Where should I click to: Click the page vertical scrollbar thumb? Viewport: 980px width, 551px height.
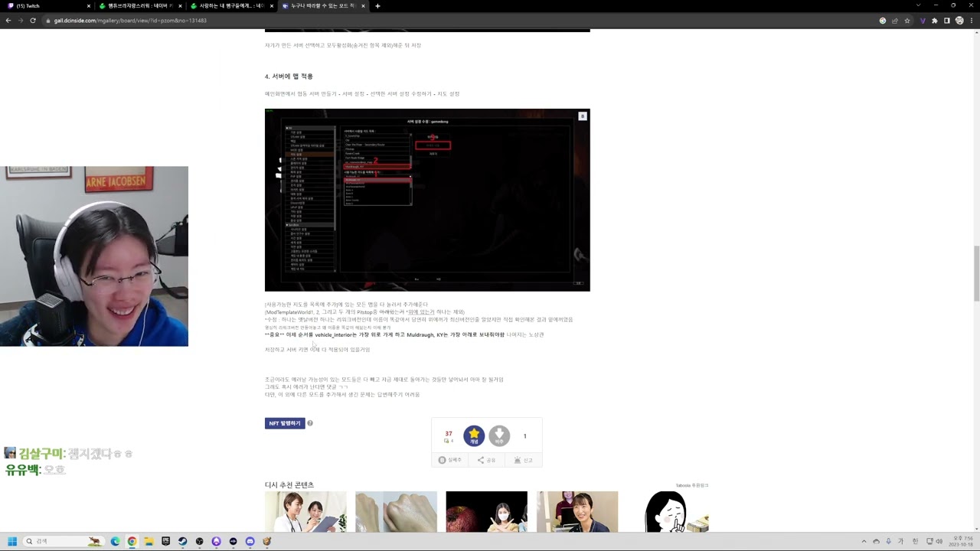pos(976,273)
